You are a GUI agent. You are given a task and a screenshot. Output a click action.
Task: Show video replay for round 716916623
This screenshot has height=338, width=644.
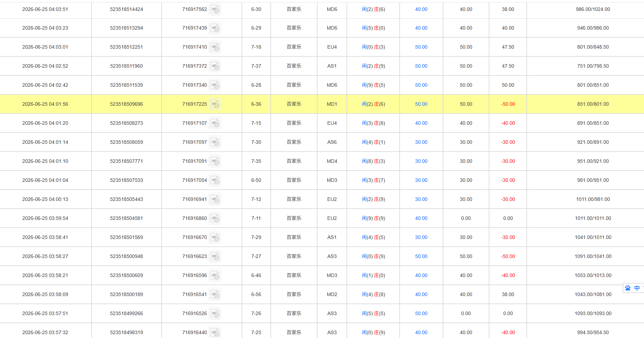pos(215,257)
